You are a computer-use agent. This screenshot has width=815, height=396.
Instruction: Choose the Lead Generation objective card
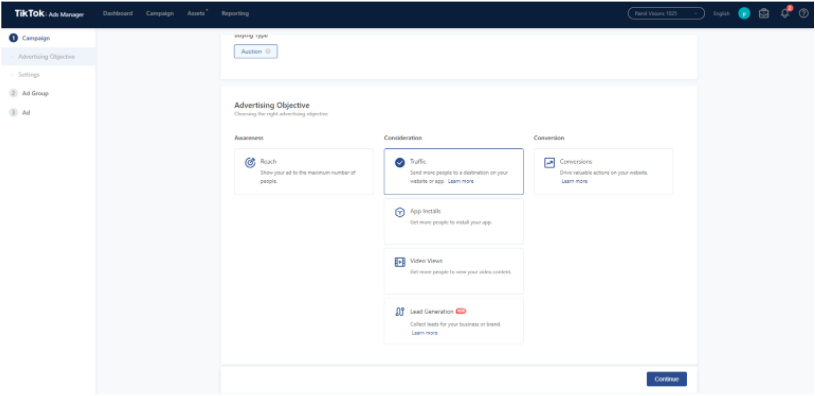click(453, 321)
